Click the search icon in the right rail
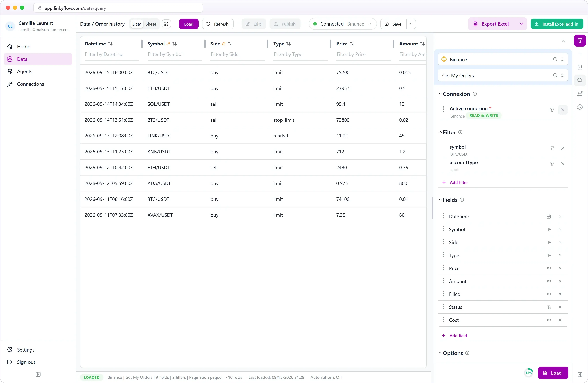 point(580,81)
